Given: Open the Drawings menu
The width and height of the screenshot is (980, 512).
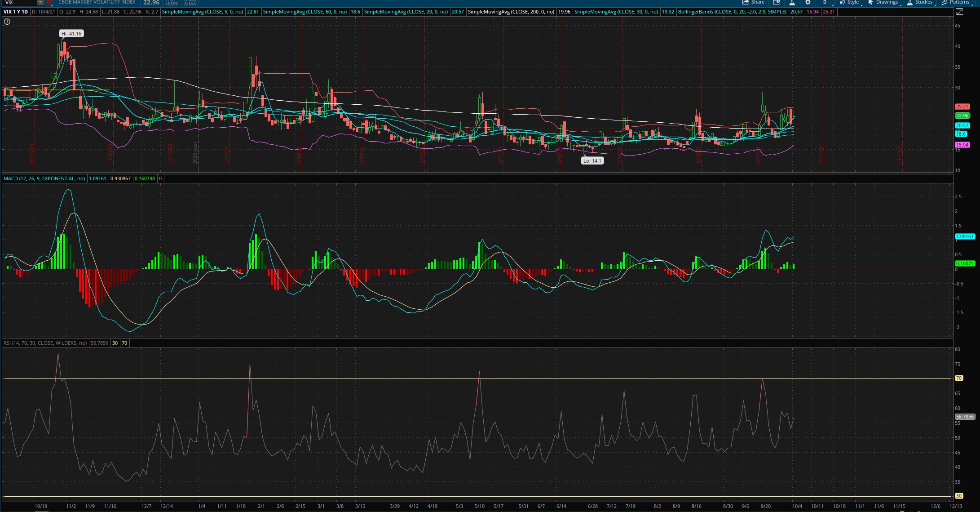Looking at the screenshot, I should 883,2.
